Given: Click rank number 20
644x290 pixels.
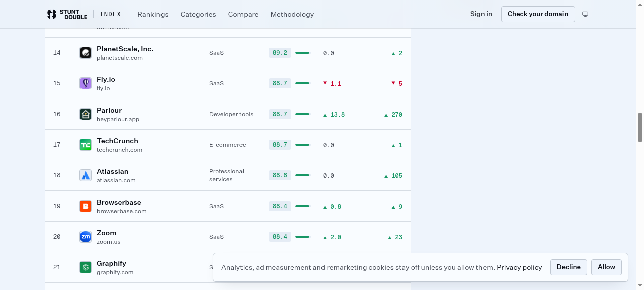Looking at the screenshot, I should (57, 237).
